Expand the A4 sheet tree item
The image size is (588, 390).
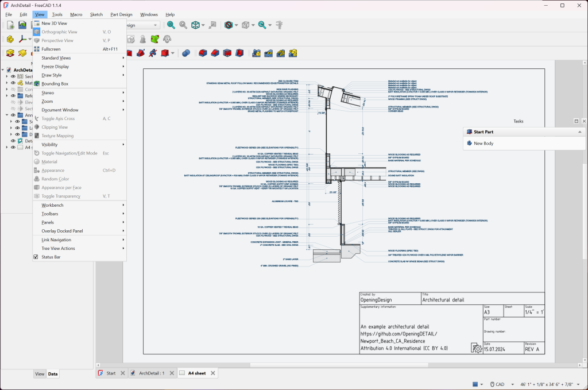[x=7, y=148]
